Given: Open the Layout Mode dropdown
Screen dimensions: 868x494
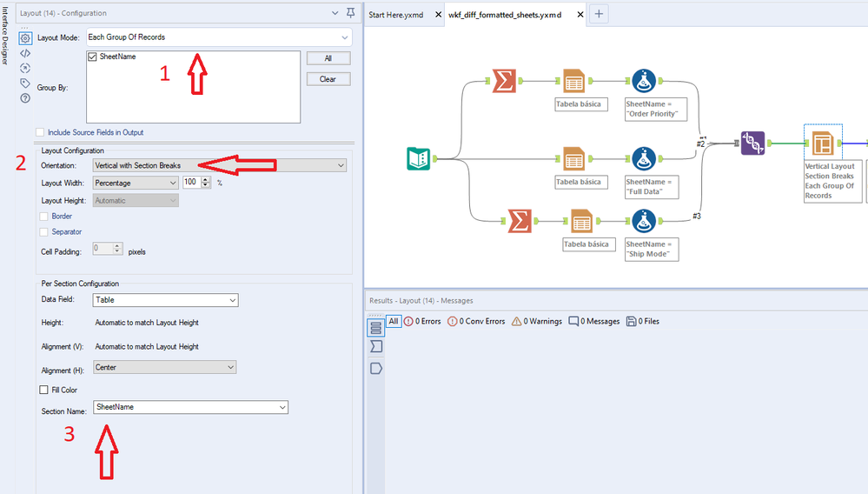Looking at the screenshot, I should click(x=219, y=37).
